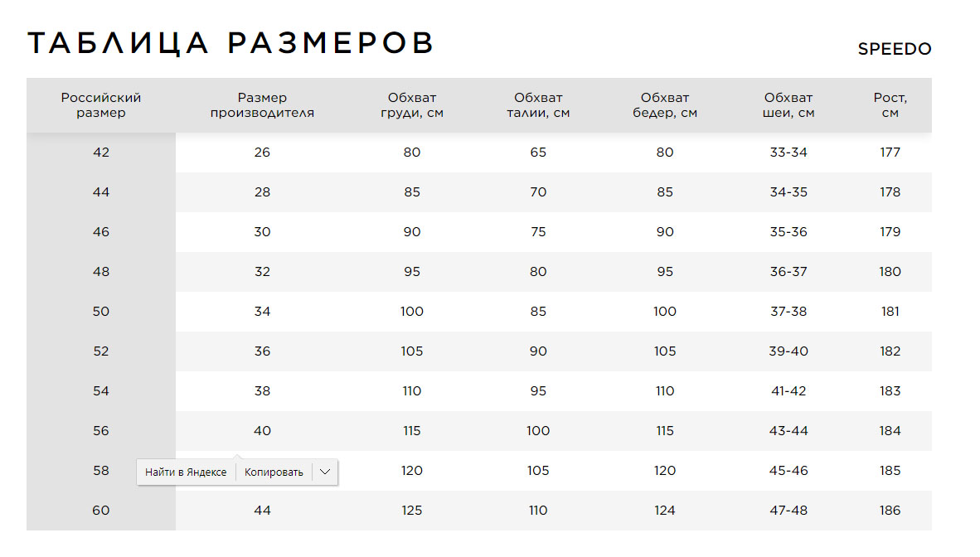Click the 'Рост, см' column header
Screen dimensions: 980x557
click(x=890, y=105)
